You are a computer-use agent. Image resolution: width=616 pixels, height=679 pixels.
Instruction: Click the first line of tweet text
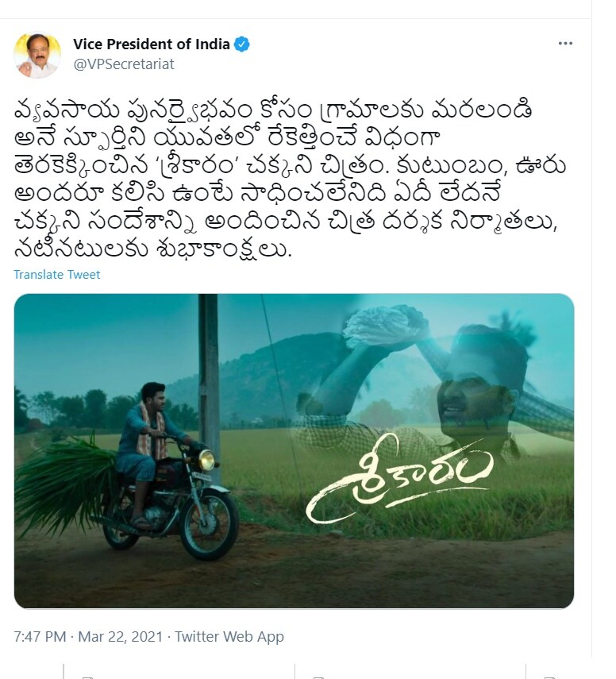click(x=273, y=110)
